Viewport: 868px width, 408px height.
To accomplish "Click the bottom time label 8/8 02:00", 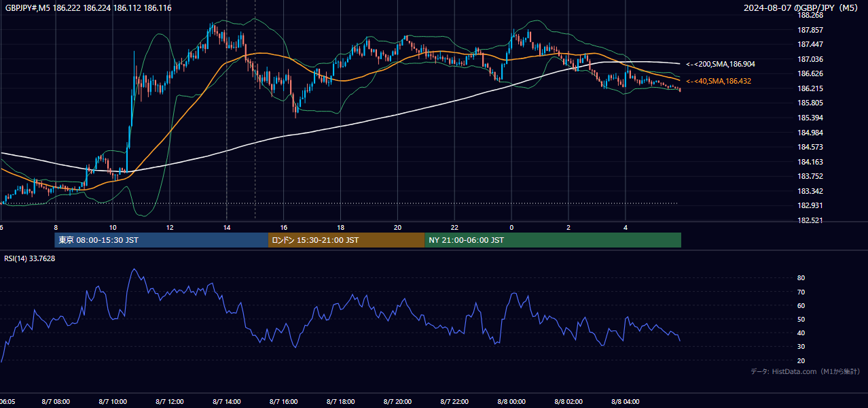I will tap(568, 402).
